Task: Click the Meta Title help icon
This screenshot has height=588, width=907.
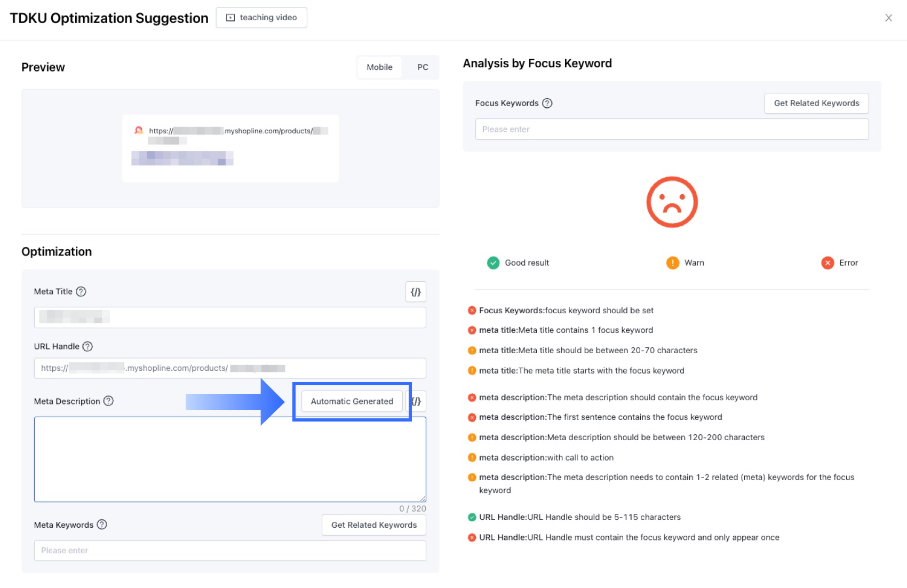Action: point(81,291)
